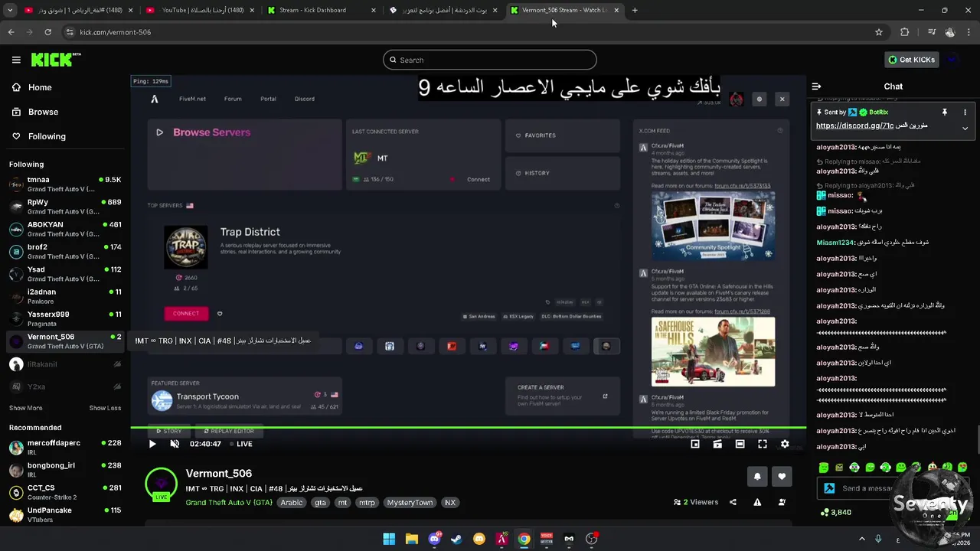Focus the Kick search field
Viewport: 980px width, 551px height.
(490, 60)
